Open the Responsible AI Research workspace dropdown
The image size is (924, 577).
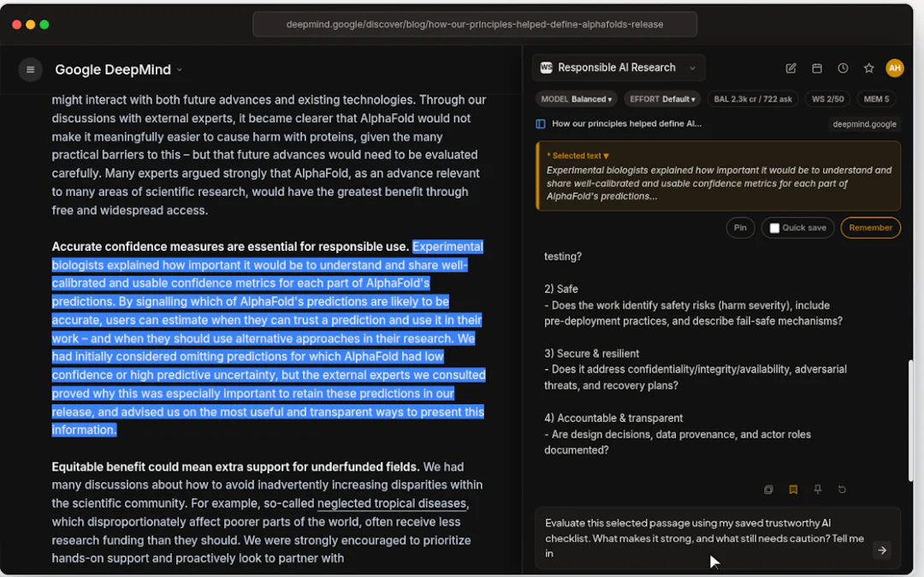[619, 68]
